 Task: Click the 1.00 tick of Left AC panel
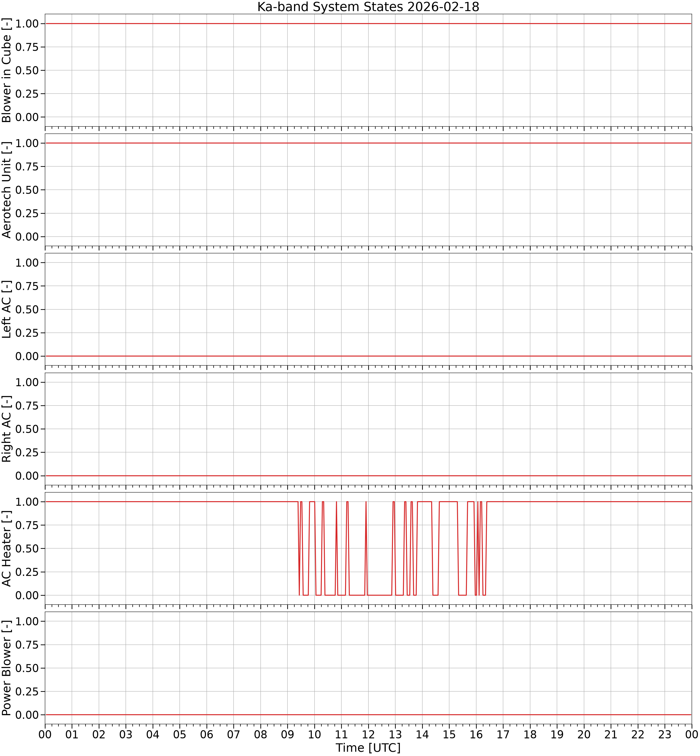27,262
